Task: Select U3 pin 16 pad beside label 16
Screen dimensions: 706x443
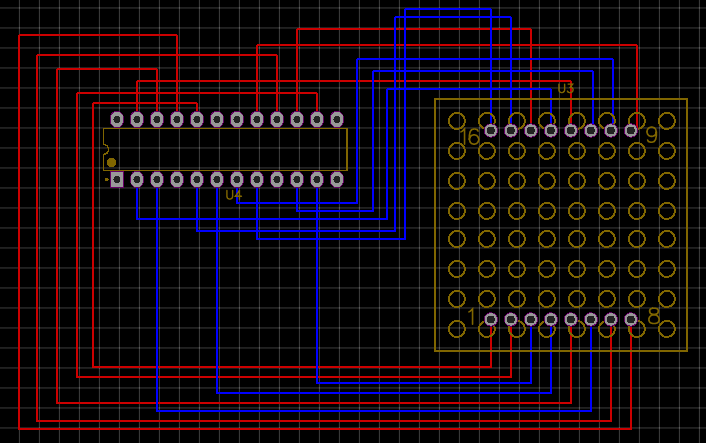Action: pyautogui.click(x=491, y=131)
